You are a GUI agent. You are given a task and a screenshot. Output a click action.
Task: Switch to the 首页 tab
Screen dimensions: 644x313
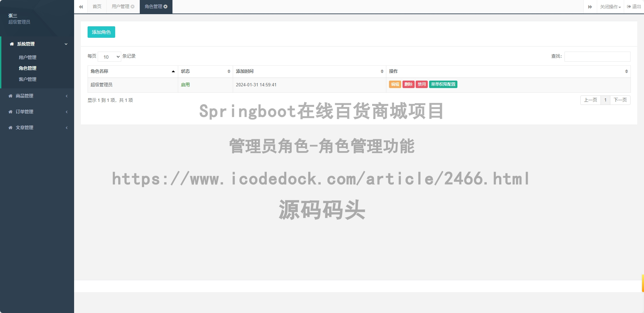click(97, 6)
